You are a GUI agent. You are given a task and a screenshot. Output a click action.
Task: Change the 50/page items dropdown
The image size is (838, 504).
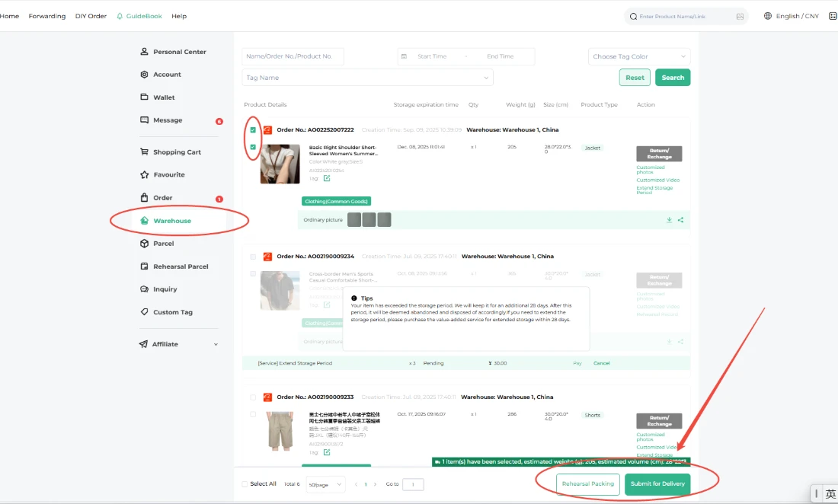coord(325,484)
